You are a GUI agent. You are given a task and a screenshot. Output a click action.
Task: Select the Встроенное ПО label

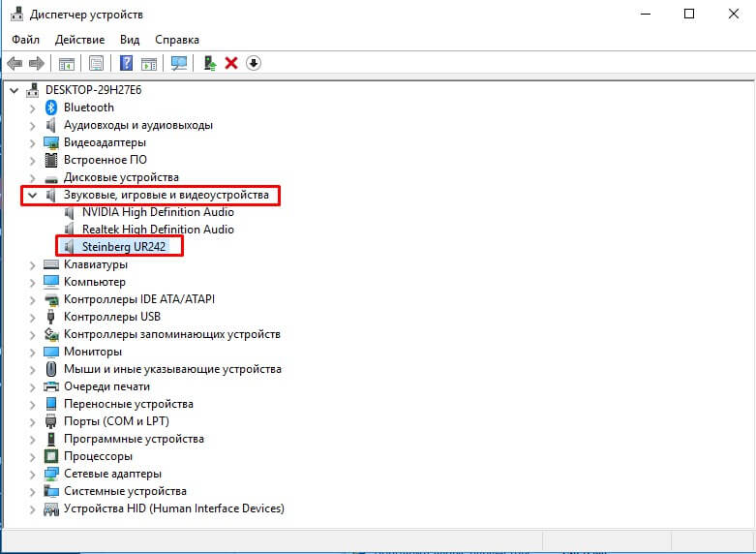click(106, 160)
